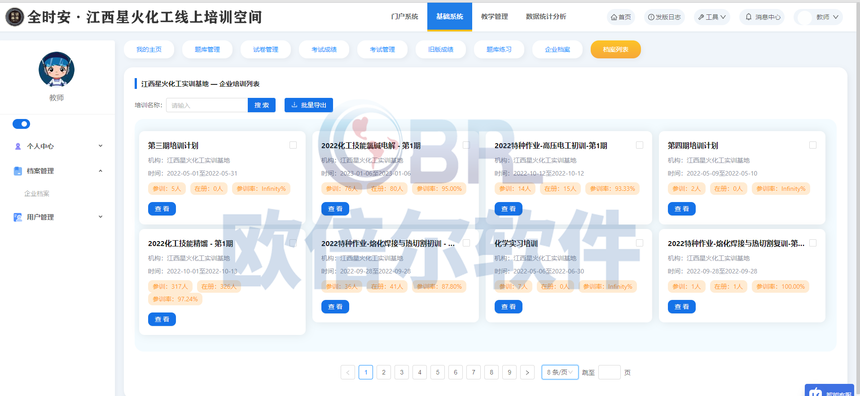The height and width of the screenshot is (396, 860).
Task: Click the 个人中心 person icon
Action: point(17,146)
